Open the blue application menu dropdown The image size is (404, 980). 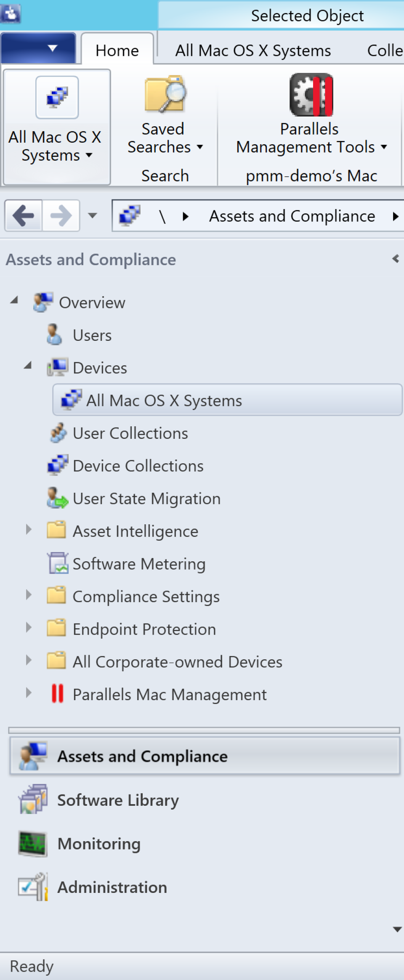pyautogui.click(x=38, y=48)
